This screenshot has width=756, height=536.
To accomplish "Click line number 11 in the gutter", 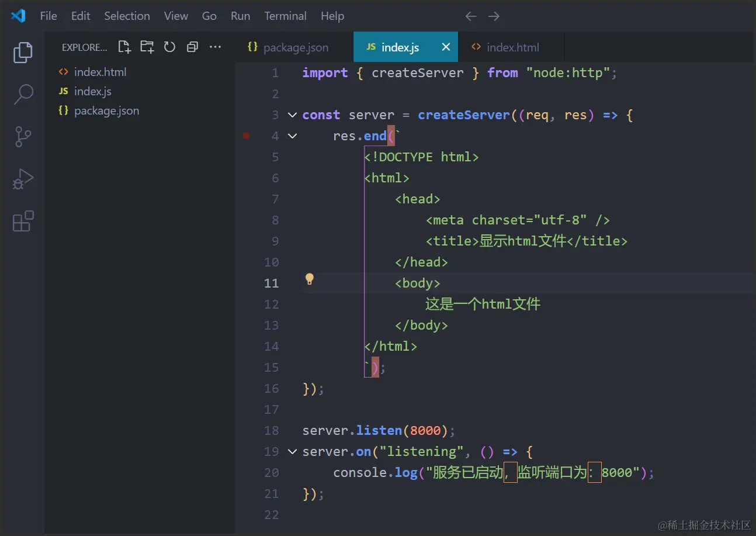I will click(272, 283).
